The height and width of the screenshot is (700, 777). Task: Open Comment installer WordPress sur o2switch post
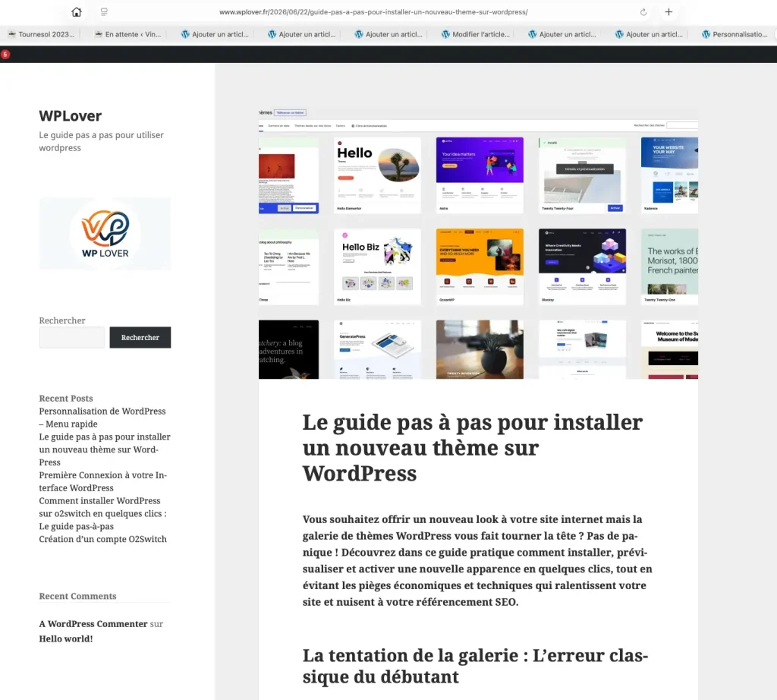[103, 513]
